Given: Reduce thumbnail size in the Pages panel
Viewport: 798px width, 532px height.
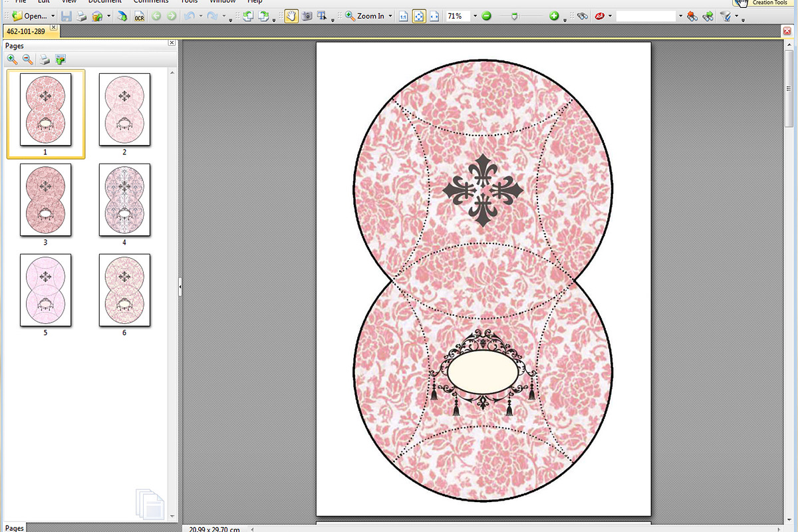Looking at the screenshot, I should click(28, 59).
